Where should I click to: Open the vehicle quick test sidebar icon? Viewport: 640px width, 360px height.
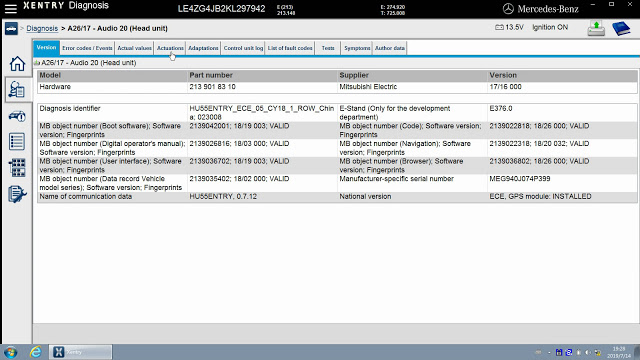tap(17, 116)
